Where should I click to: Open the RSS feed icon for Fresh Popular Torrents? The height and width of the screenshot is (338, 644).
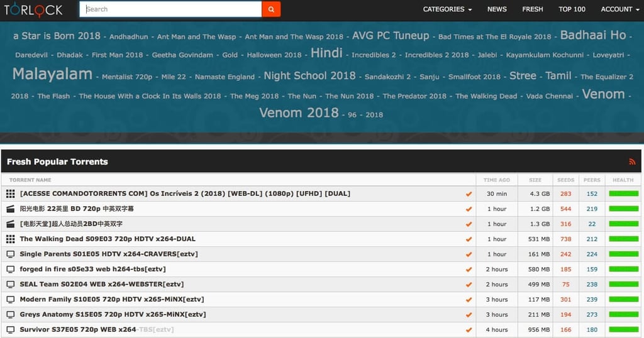(x=632, y=162)
